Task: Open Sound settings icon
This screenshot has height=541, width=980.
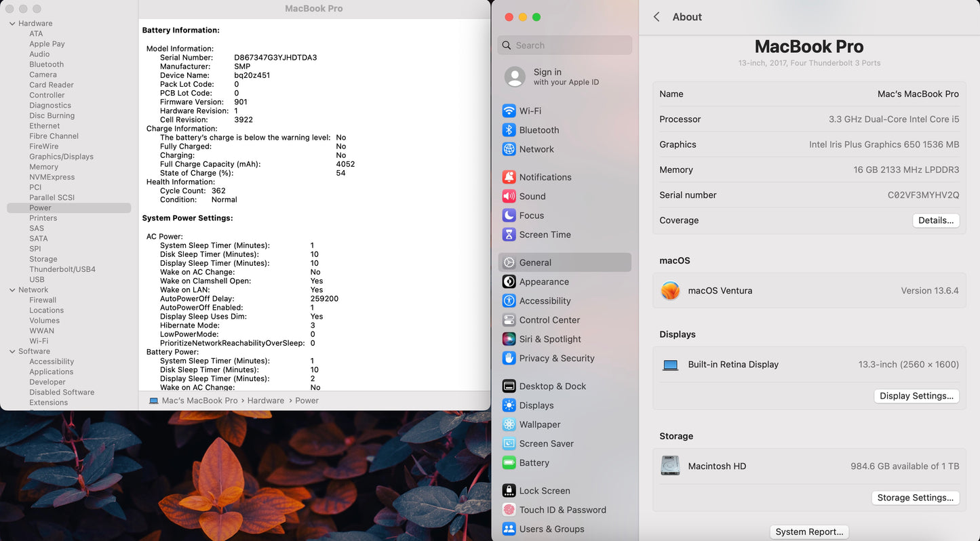Action: click(509, 196)
